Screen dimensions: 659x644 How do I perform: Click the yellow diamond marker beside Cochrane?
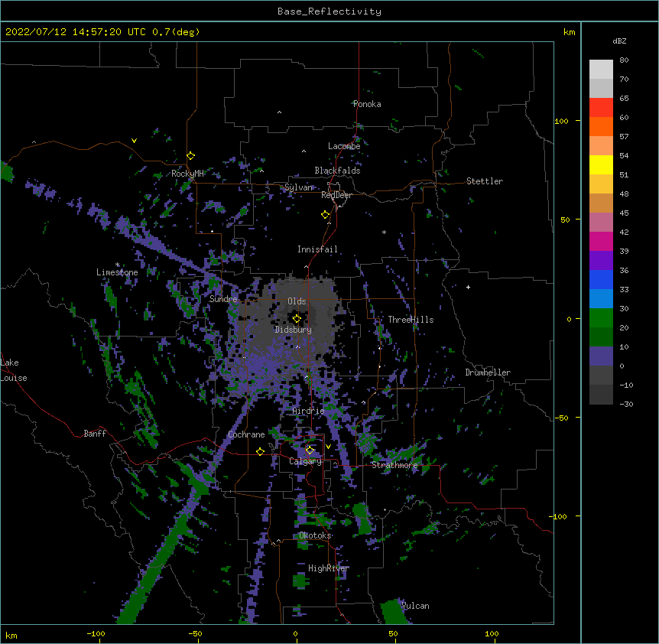coord(260,451)
